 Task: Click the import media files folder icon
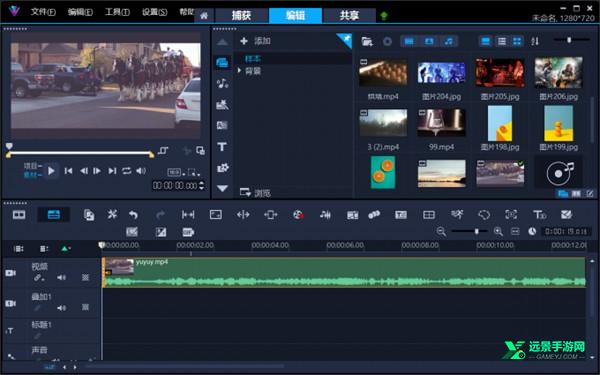point(367,41)
